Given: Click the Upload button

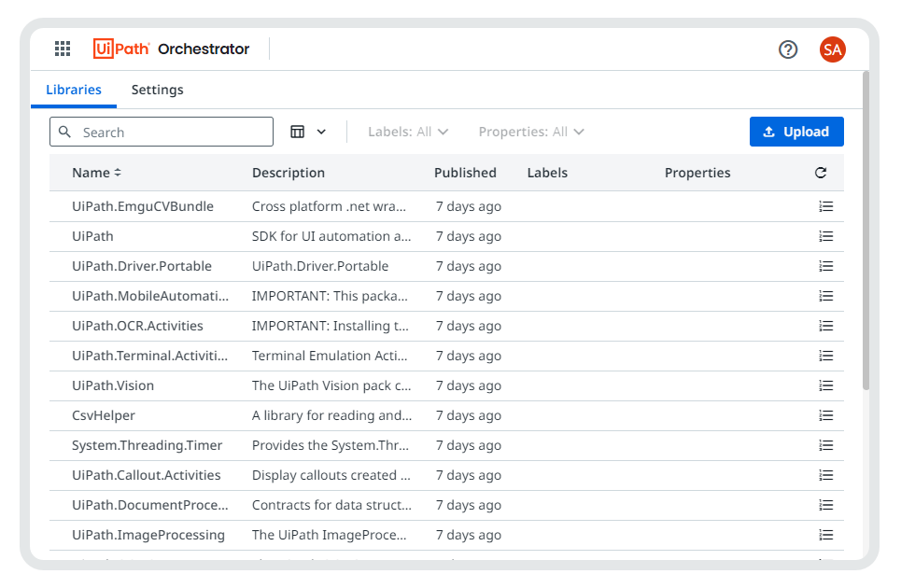Looking at the screenshot, I should point(796,132).
